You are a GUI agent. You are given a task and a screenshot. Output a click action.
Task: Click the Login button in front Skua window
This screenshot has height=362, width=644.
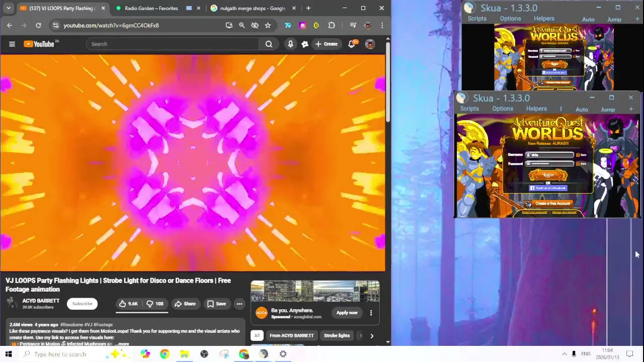point(548,174)
